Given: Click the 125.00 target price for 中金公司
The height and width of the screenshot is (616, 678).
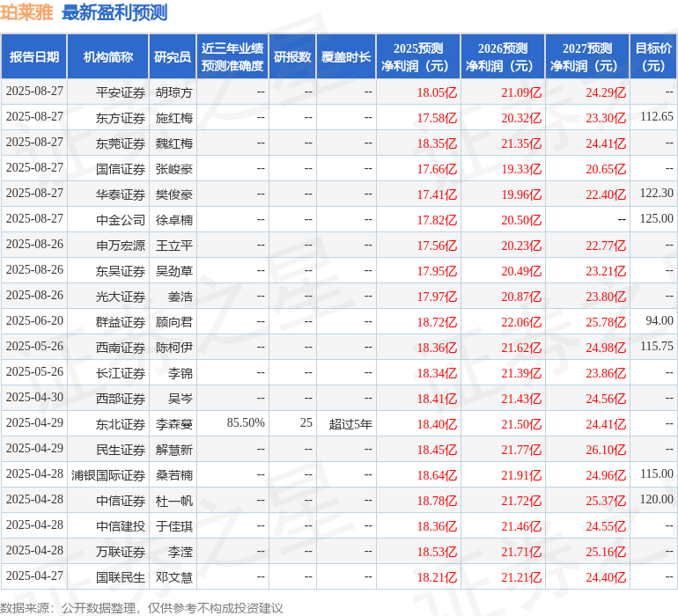Looking at the screenshot, I should click(x=656, y=218).
